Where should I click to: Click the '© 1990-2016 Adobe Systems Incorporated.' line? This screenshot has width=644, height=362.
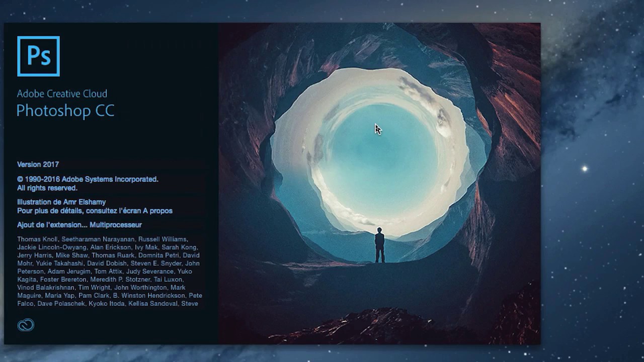(x=88, y=179)
